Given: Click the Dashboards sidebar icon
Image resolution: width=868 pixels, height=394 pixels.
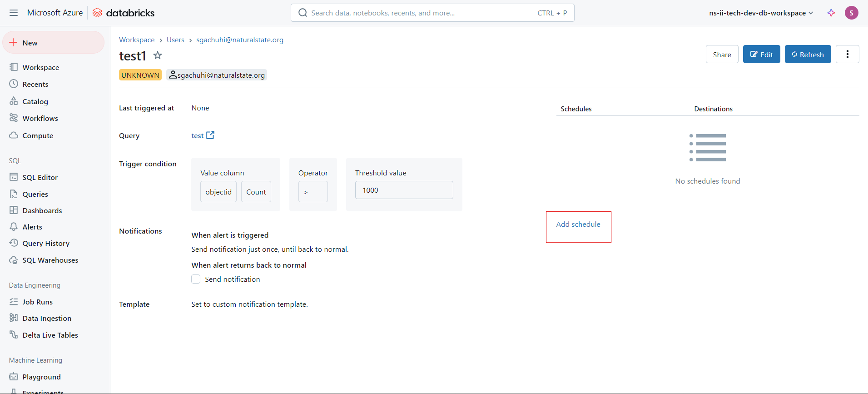Looking at the screenshot, I should tap(14, 210).
